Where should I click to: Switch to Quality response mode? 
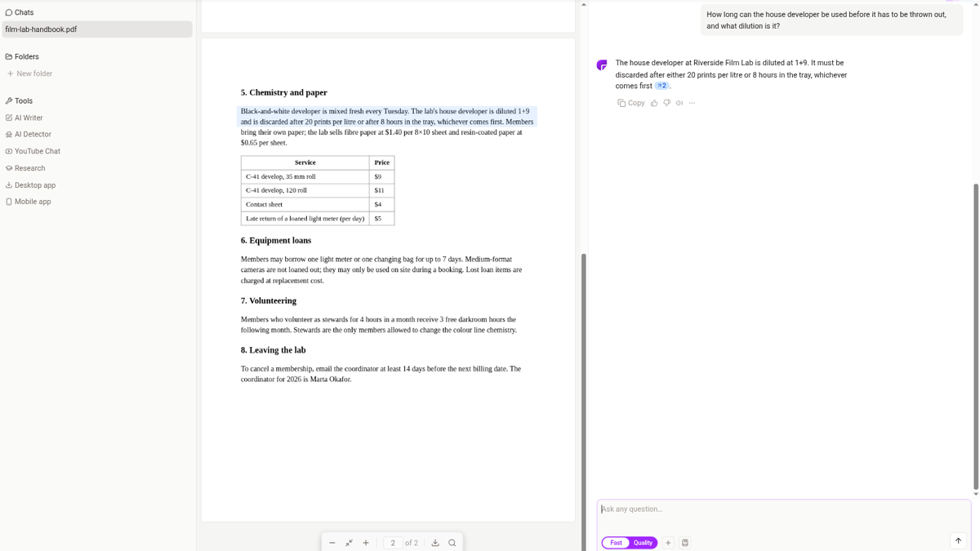[x=643, y=543]
